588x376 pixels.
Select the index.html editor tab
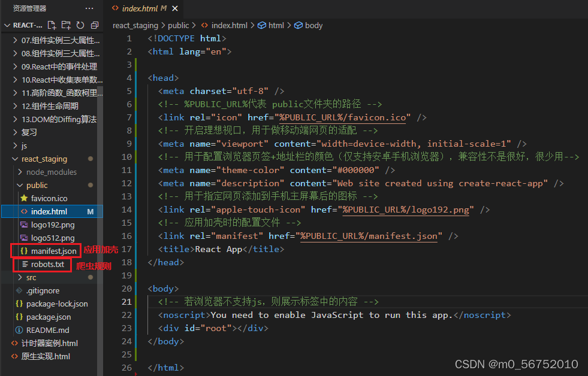click(144, 8)
